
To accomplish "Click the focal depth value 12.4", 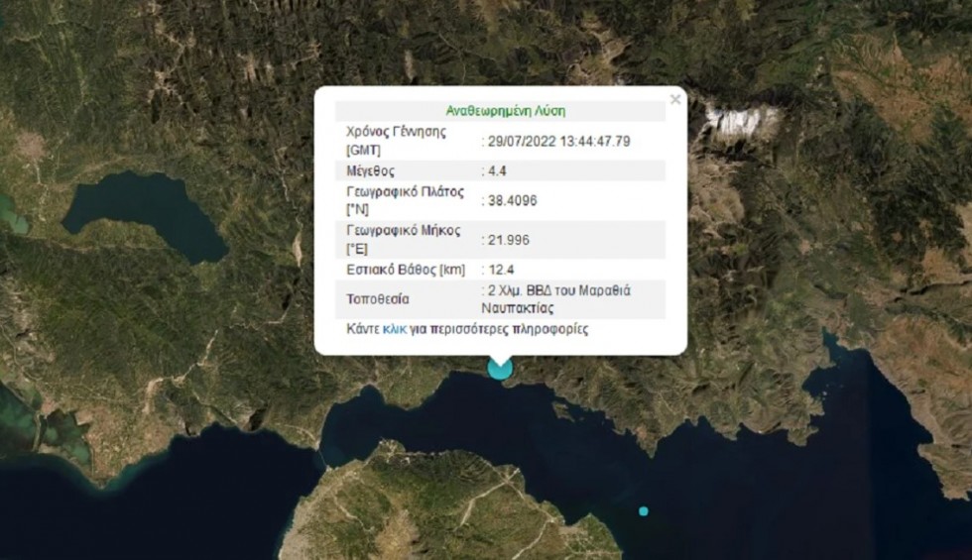I will pos(499,270).
